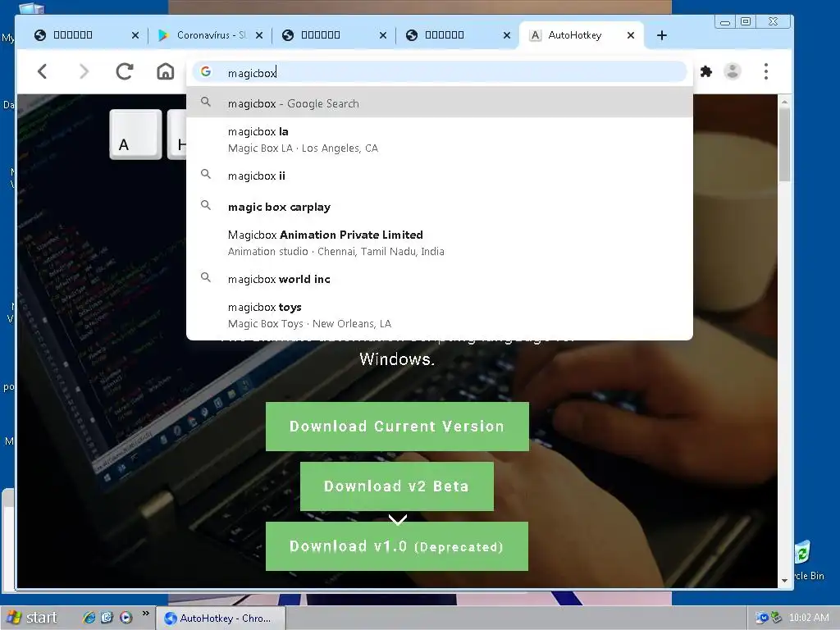This screenshot has height=630, width=840.
Task: Click AutoHotkey - Chrome taskbar button
Action: pos(221,619)
